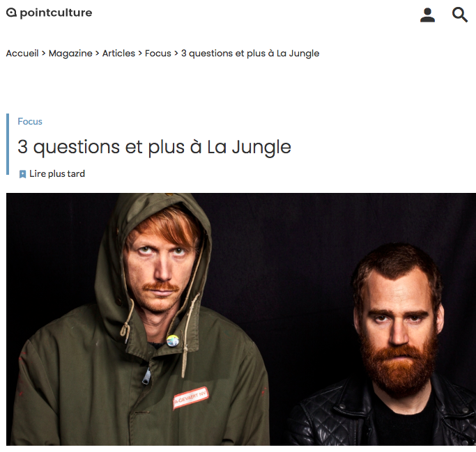Select Articles in the breadcrumb navigation
Screen dimensions: 476x452
(x=118, y=53)
